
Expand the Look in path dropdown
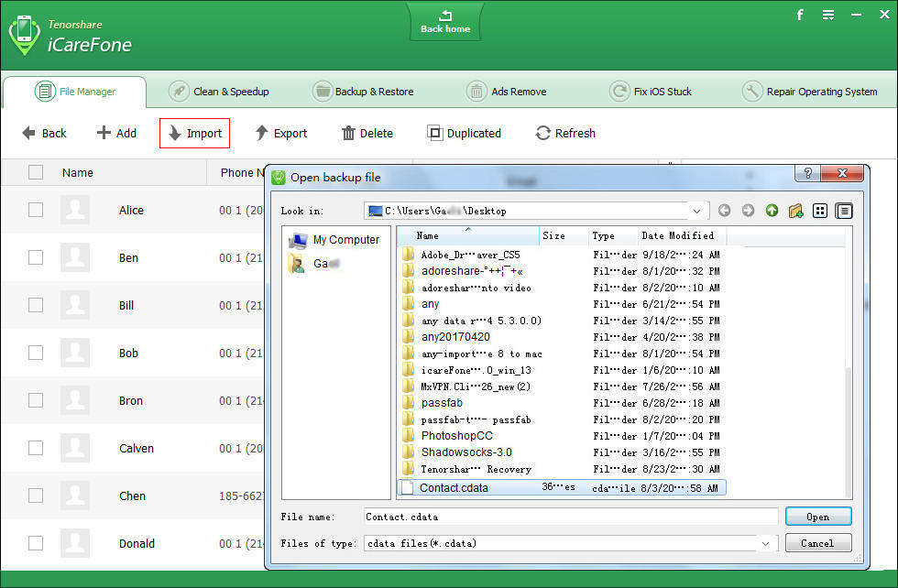click(696, 211)
